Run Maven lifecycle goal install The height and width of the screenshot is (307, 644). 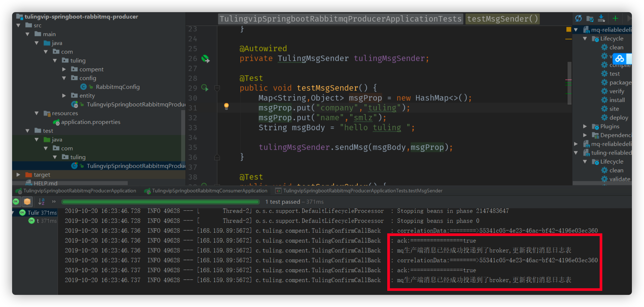[617, 100]
